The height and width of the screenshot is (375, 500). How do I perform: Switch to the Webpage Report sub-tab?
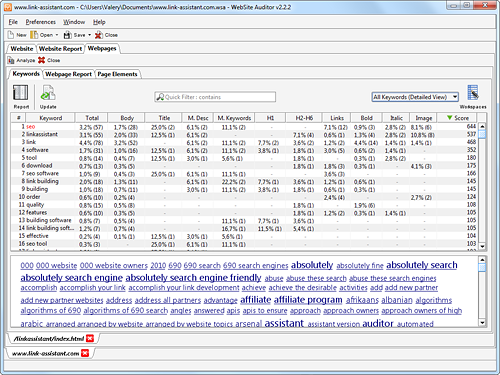(x=68, y=74)
